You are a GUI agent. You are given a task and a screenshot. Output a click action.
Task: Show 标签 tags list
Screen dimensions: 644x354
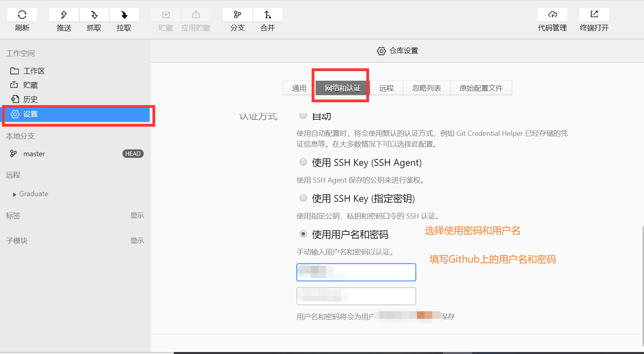click(137, 215)
